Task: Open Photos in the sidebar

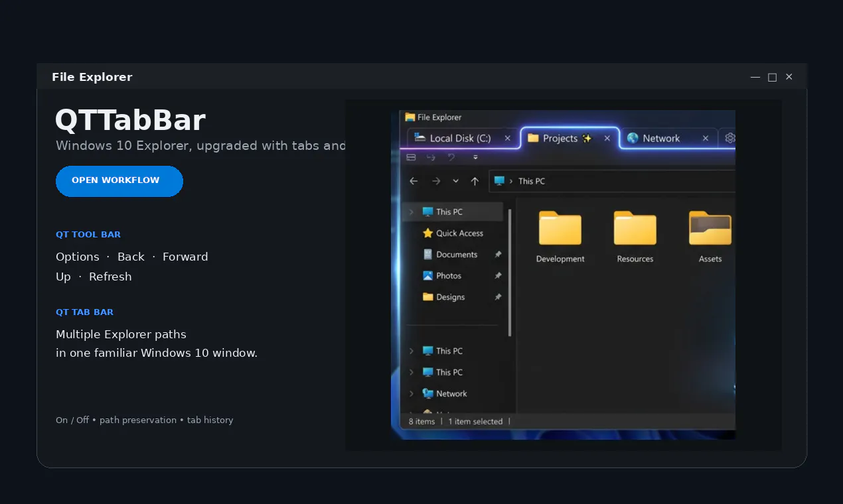Action: (449, 276)
